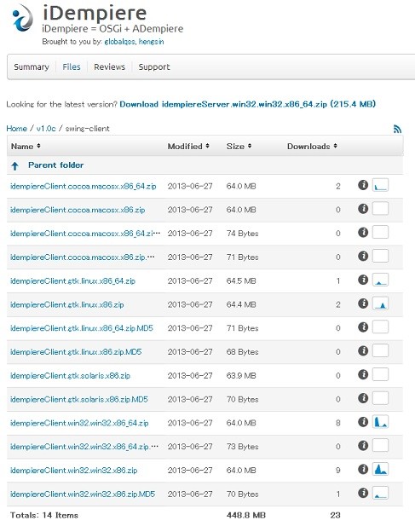Open download stats chart for cocoa.macosx.x86_64.zip
This screenshot has height=532, width=415.
[380, 185]
